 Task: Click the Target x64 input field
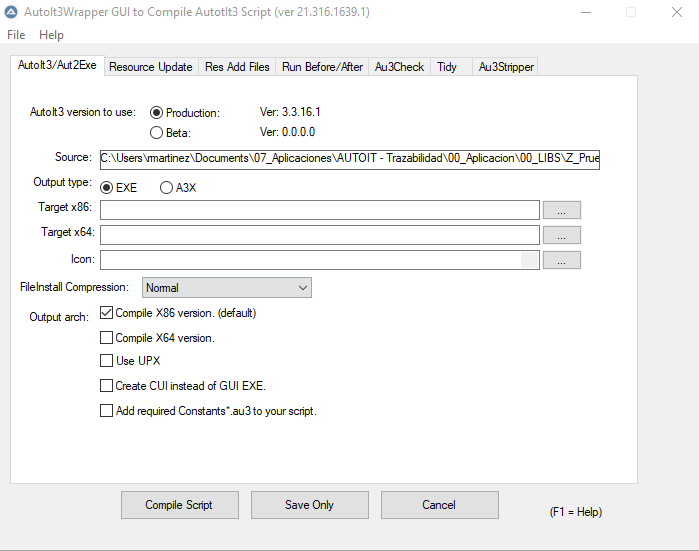pyautogui.click(x=320, y=235)
